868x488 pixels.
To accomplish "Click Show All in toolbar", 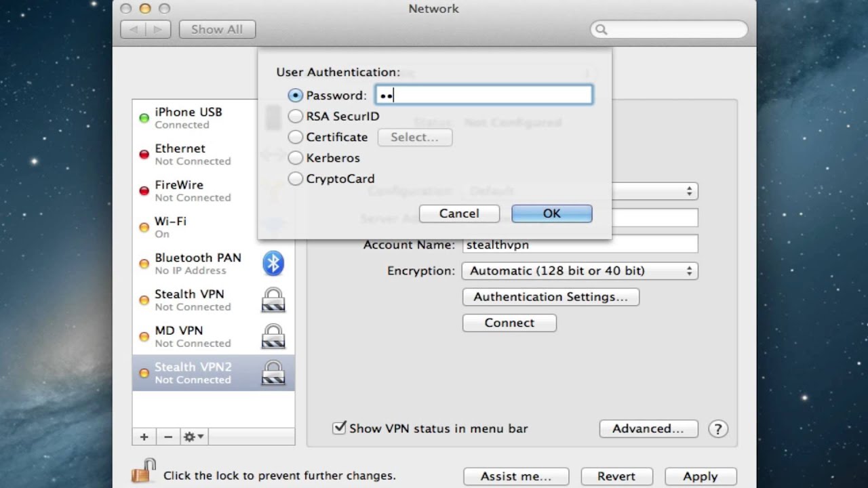I will click(x=217, y=30).
